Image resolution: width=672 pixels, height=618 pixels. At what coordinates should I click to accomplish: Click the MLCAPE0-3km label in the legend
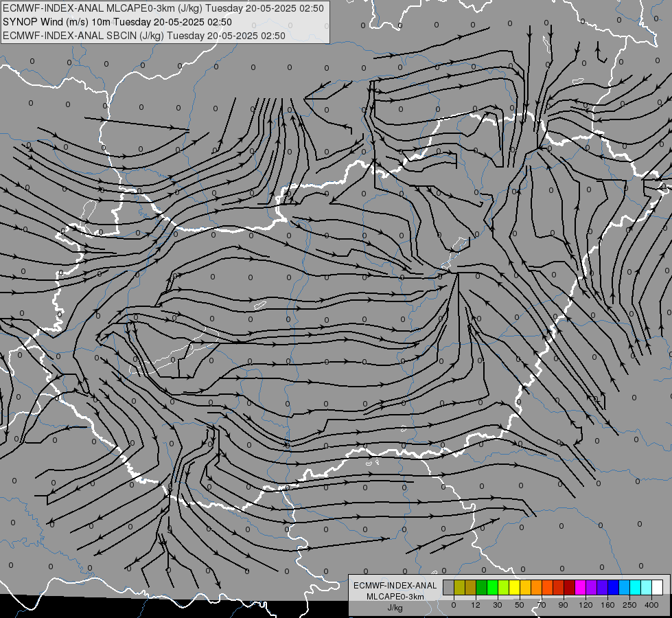[x=395, y=597]
